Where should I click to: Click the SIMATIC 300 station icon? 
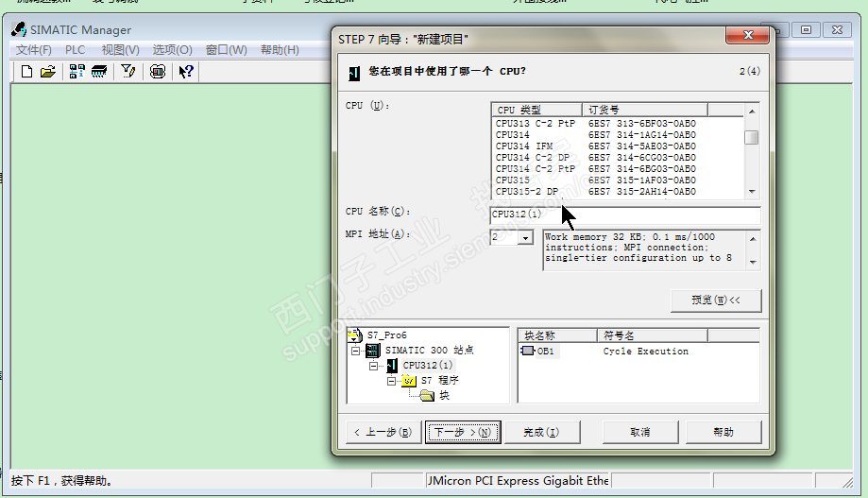pos(372,350)
